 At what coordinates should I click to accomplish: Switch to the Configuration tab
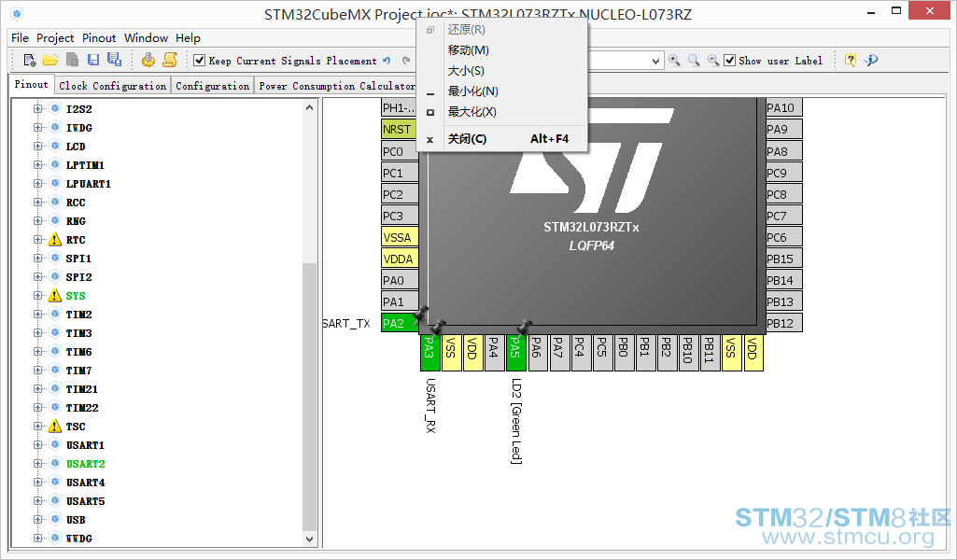(x=212, y=86)
